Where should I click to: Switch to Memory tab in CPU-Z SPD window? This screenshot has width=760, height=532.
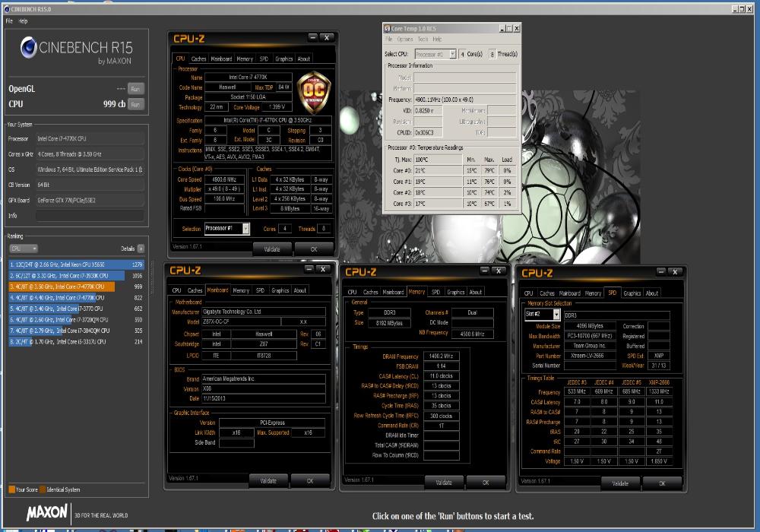pyautogui.click(x=593, y=293)
